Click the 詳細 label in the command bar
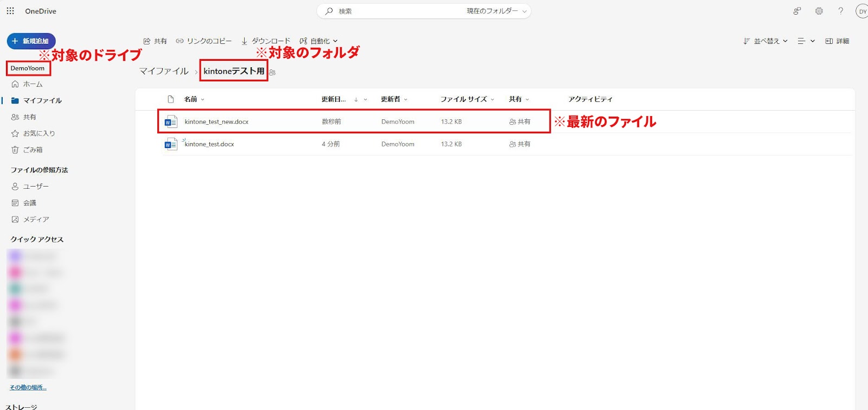This screenshot has width=868, height=410. [843, 41]
